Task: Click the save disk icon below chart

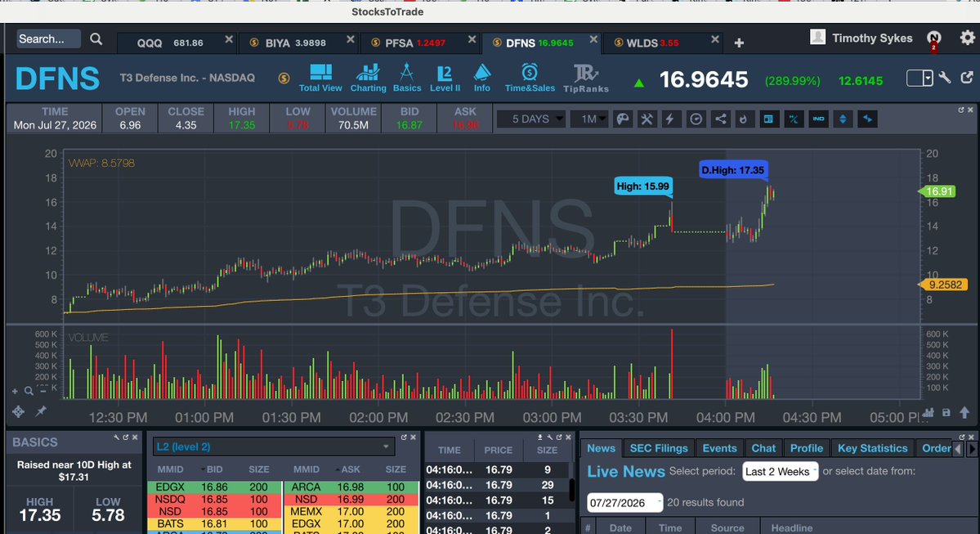Action: [x=946, y=413]
